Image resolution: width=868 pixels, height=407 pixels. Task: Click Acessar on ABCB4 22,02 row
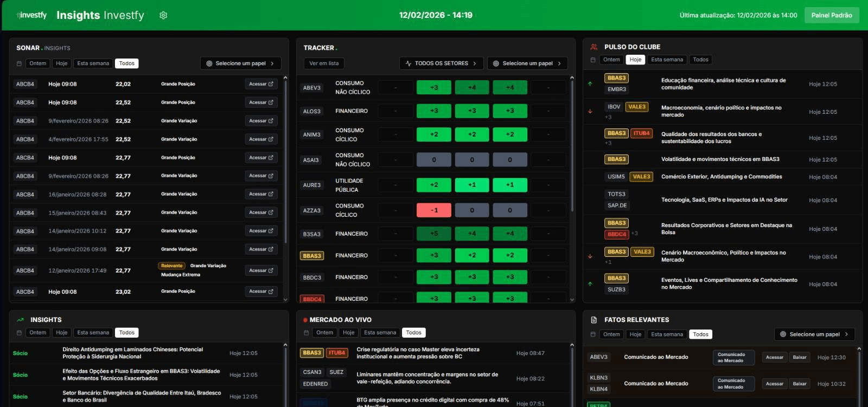[x=261, y=84]
